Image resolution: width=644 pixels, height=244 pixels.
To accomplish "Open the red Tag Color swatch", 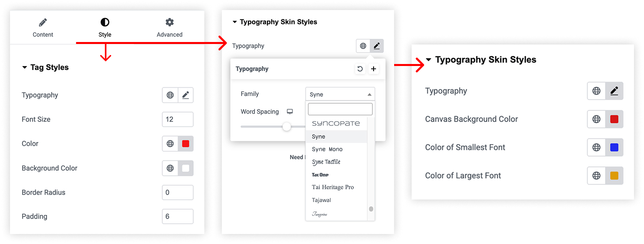I will pyautogui.click(x=185, y=143).
